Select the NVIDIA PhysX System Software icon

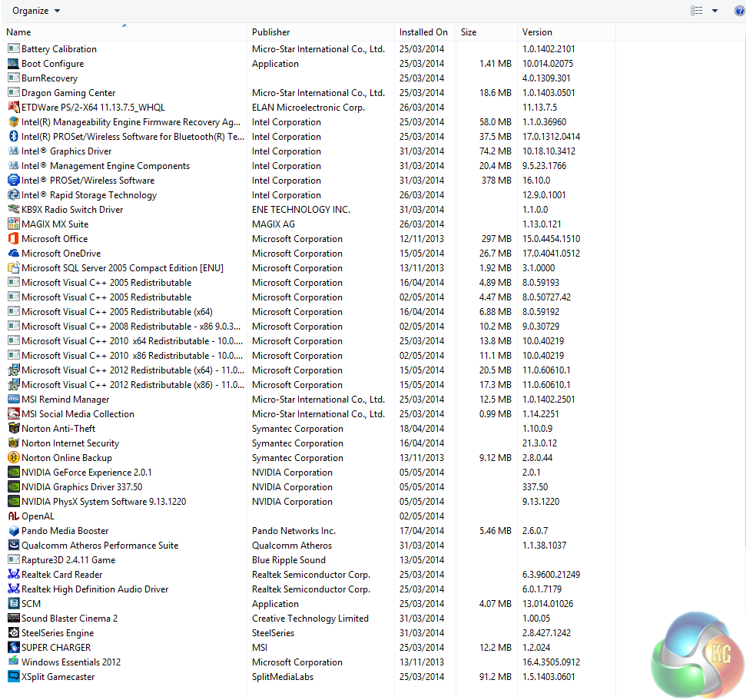(14, 501)
